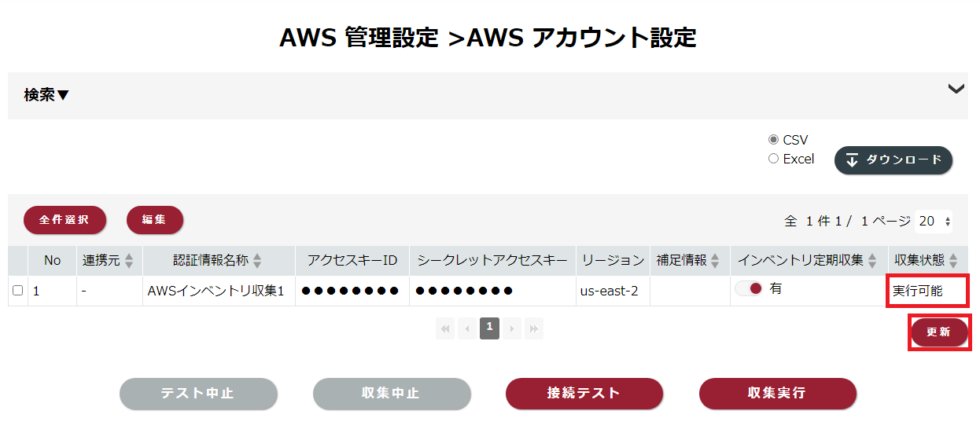Click the 接続テスト button
Screen dimensions: 980x440
584,394
